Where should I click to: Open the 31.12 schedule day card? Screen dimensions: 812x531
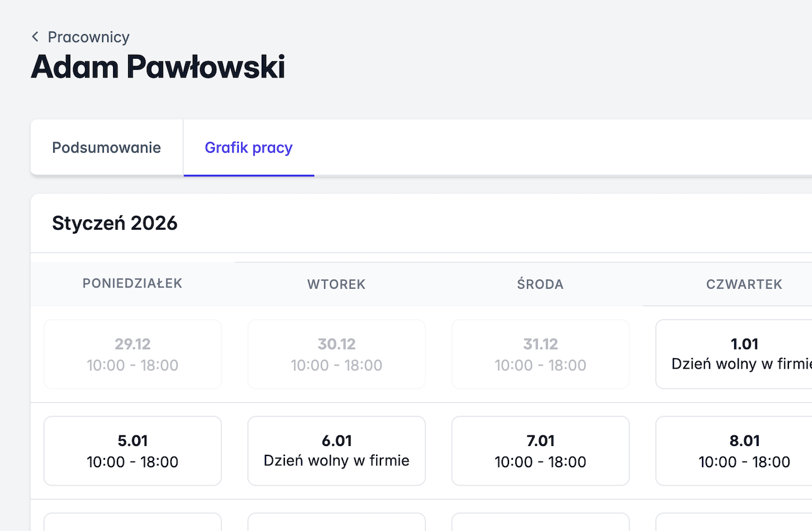(540, 354)
